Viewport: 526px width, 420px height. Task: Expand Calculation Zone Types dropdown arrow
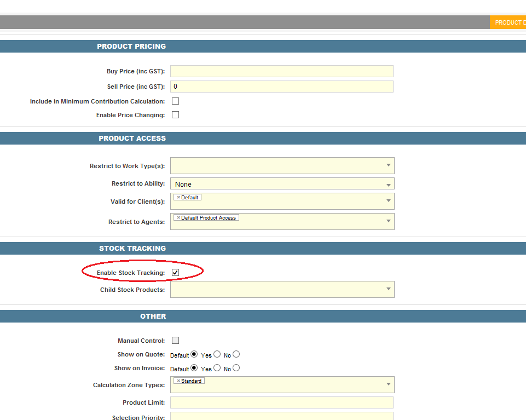pos(388,384)
